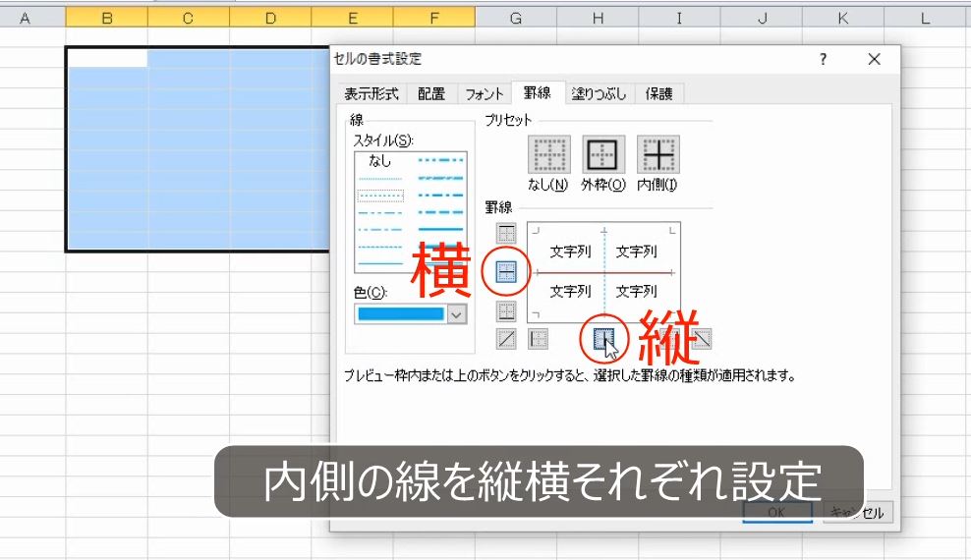
Task: Toggle the inside horizontal border button
Action: coord(506,271)
